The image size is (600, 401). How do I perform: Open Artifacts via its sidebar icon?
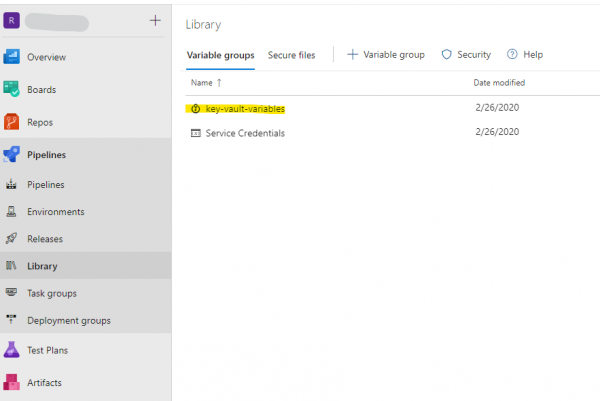tap(12, 383)
